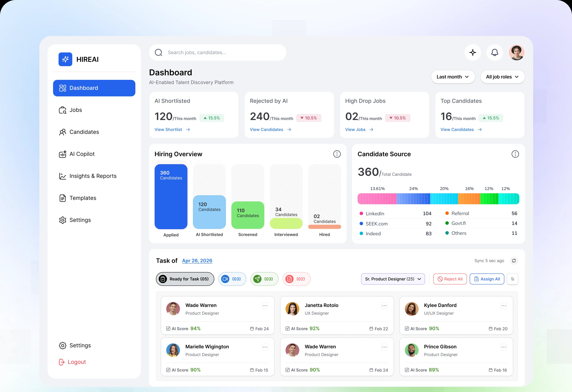Viewport: 572px width, 392px height.
Task: Open Templates in the sidebar
Action: (94, 198)
